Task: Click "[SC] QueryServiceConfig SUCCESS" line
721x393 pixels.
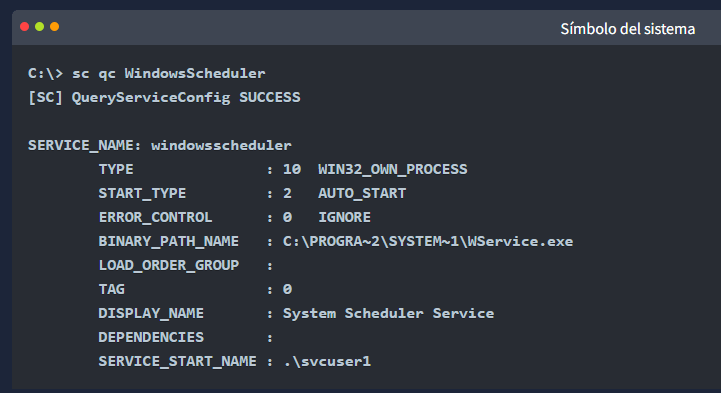Action: coord(164,97)
